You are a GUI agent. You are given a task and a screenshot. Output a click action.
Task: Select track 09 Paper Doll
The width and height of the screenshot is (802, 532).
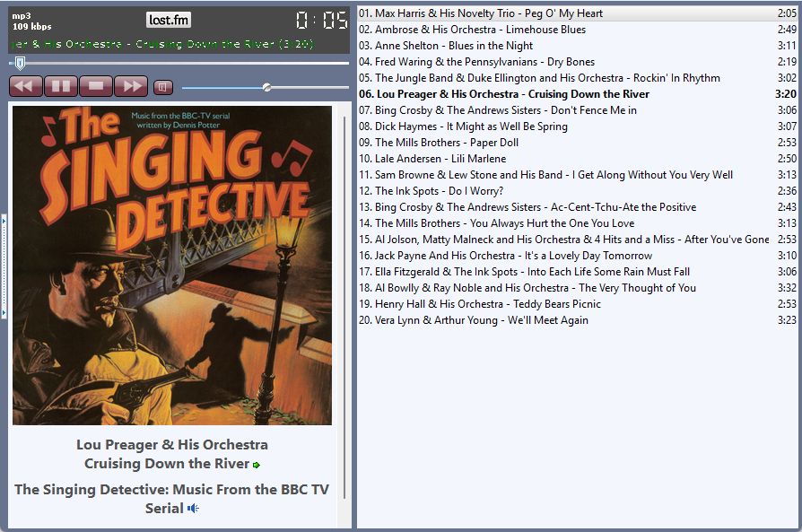coord(578,143)
